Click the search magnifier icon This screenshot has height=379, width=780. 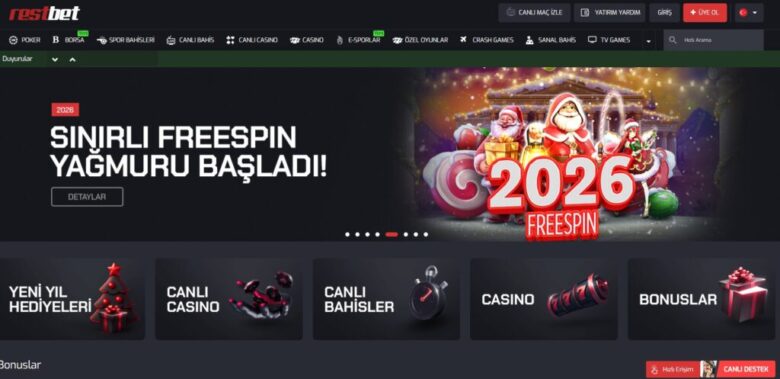(673, 40)
